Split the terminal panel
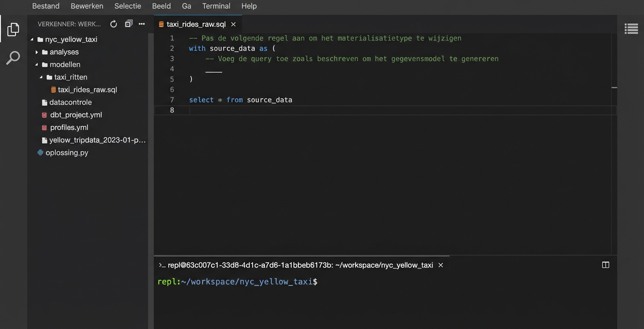This screenshot has height=329, width=644. 606,265
